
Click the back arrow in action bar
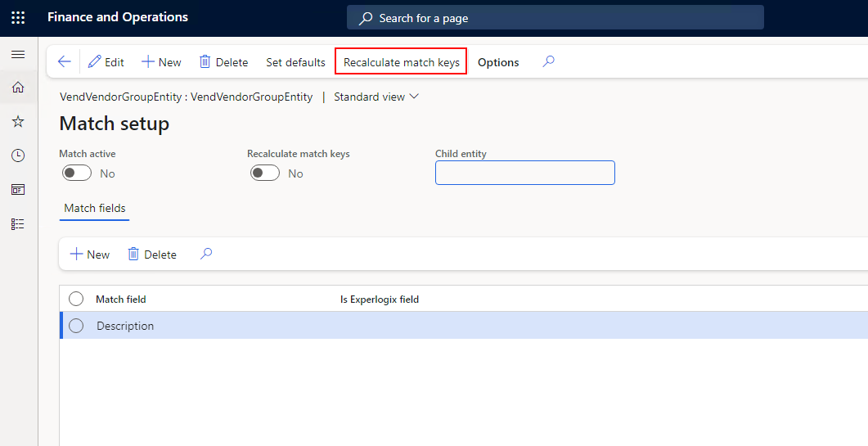pos(64,61)
